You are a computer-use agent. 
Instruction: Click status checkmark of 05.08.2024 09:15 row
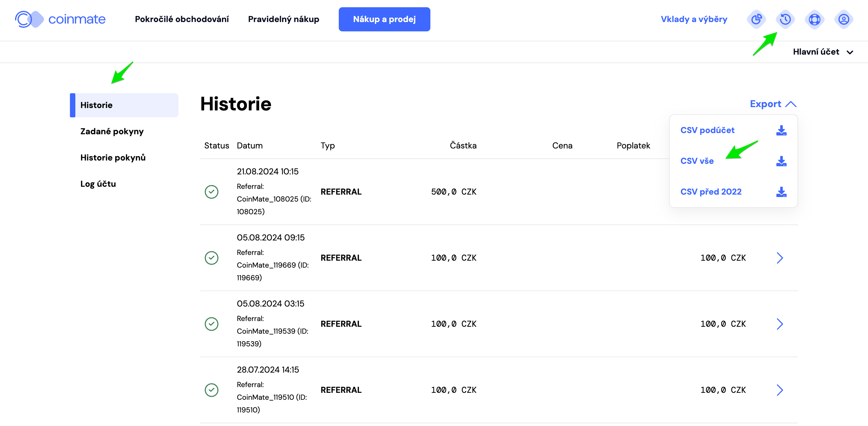pyautogui.click(x=212, y=258)
